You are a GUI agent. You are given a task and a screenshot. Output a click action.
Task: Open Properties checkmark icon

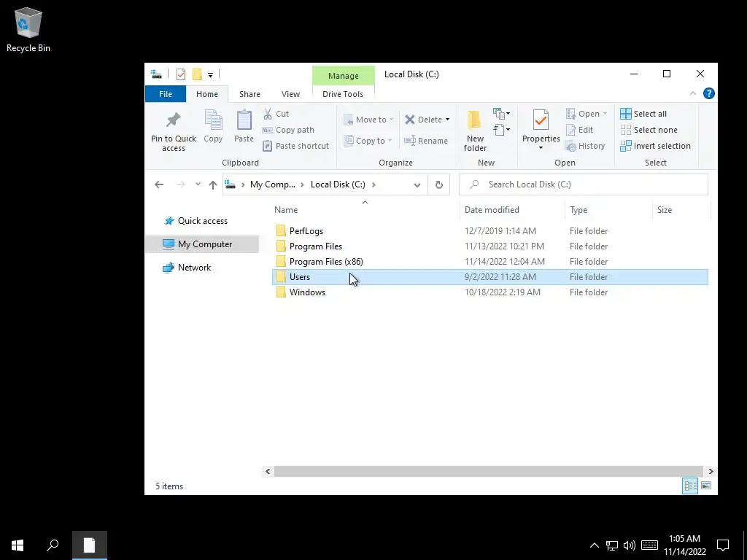point(541,120)
